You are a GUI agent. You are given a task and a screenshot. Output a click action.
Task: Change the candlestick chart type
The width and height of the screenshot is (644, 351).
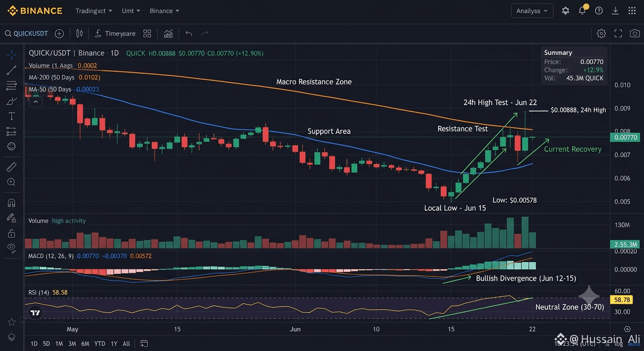pyautogui.click(x=80, y=33)
